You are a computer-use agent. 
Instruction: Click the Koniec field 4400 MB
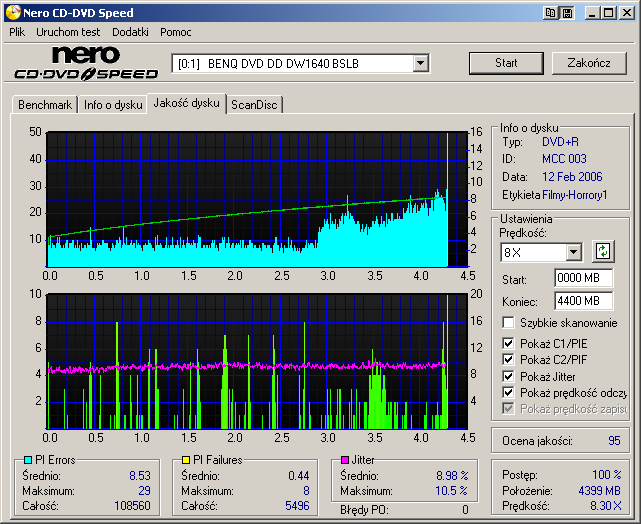[584, 301]
